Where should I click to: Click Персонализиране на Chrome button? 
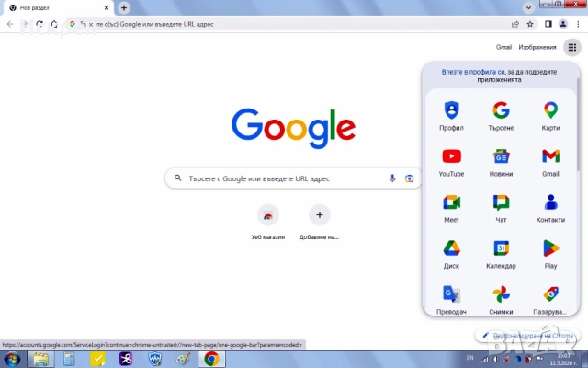(528, 335)
